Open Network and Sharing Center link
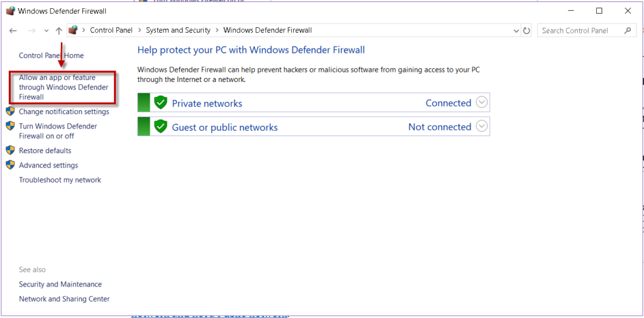Screen dimensions: 644x318 click(x=65, y=299)
